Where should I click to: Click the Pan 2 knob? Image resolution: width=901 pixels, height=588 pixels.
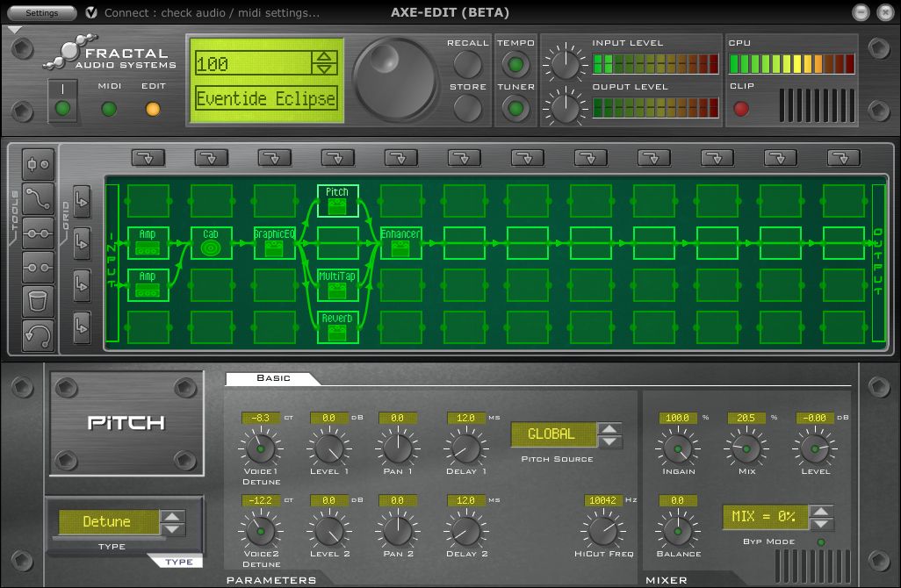coord(398,531)
